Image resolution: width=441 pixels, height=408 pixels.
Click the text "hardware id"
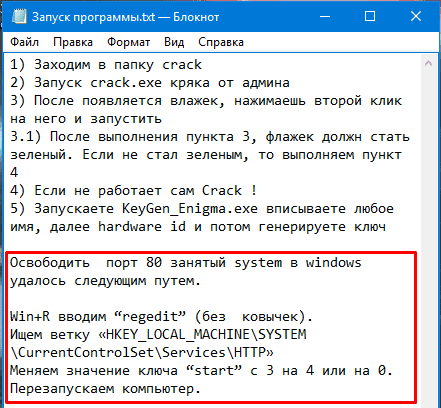(x=142, y=227)
